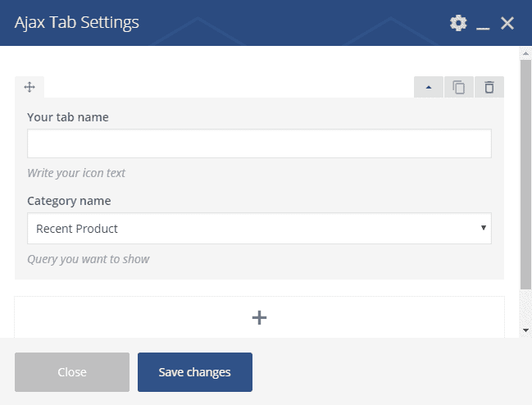Image resolution: width=532 pixels, height=405 pixels.
Task: Add a new tab item with the plus icon
Action: click(x=259, y=317)
